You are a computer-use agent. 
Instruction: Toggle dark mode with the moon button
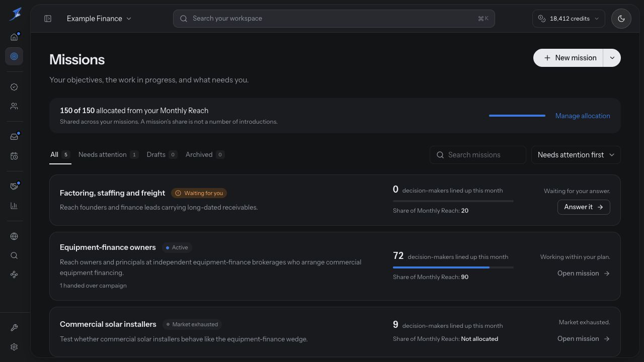pyautogui.click(x=621, y=19)
